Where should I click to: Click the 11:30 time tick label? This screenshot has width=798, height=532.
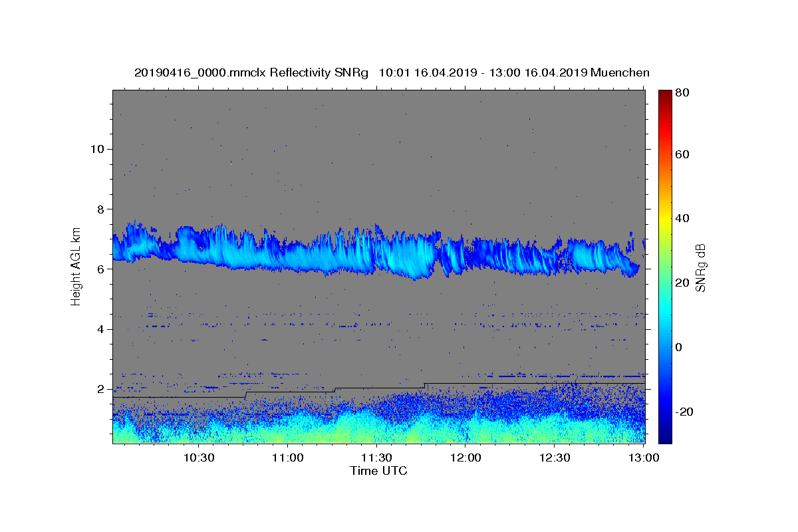coord(376,458)
